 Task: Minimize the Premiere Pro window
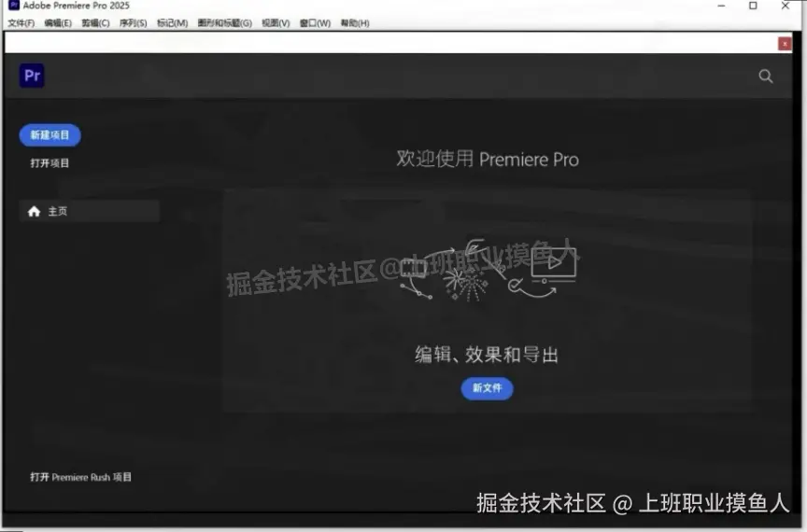(x=722, y=6)
